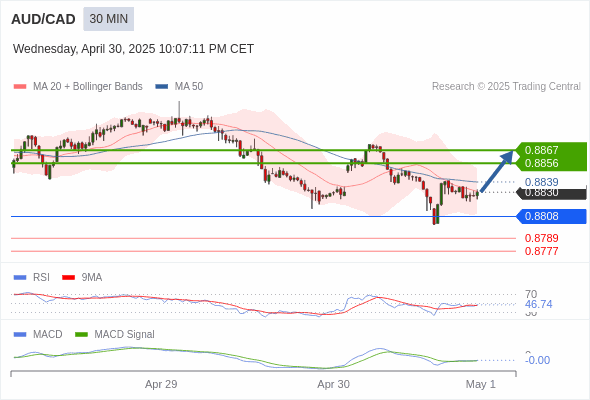
Task: Click the 0.8867 green resistance label
Action: point(541,150)
